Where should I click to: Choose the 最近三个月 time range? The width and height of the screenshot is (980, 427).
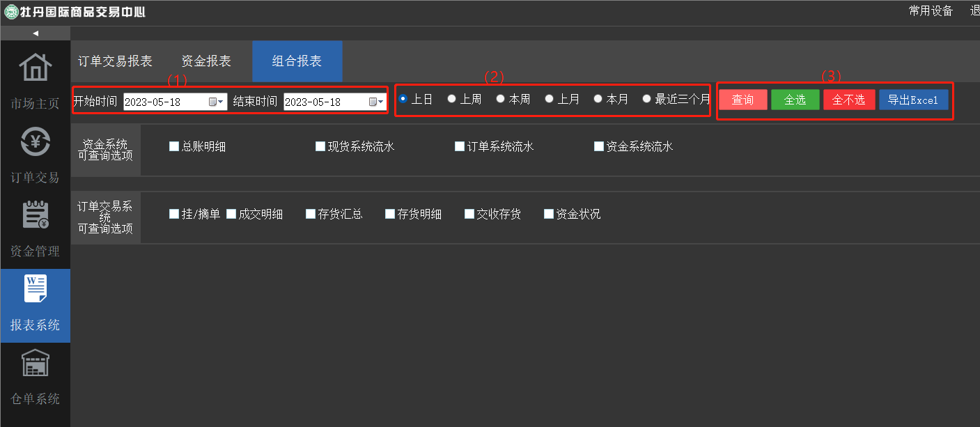coord(647,98)
